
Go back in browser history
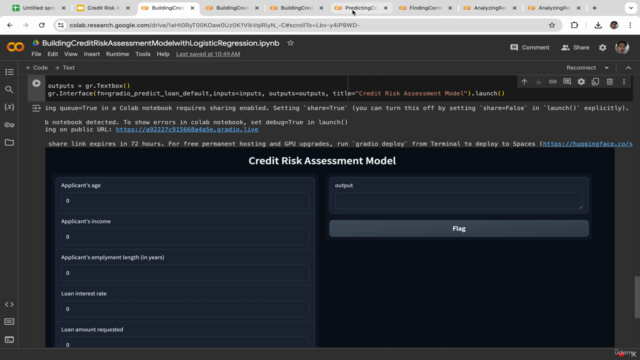click(10, 25)
